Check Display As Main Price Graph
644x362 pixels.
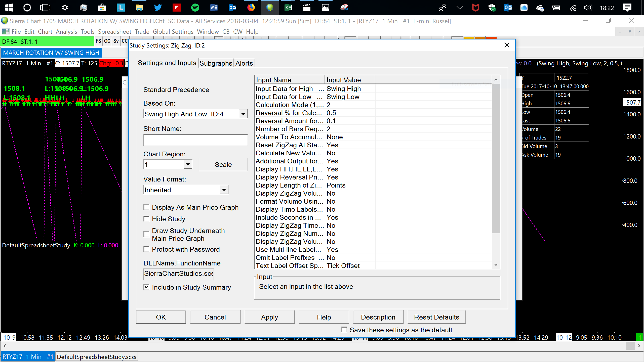pos(146,207)
